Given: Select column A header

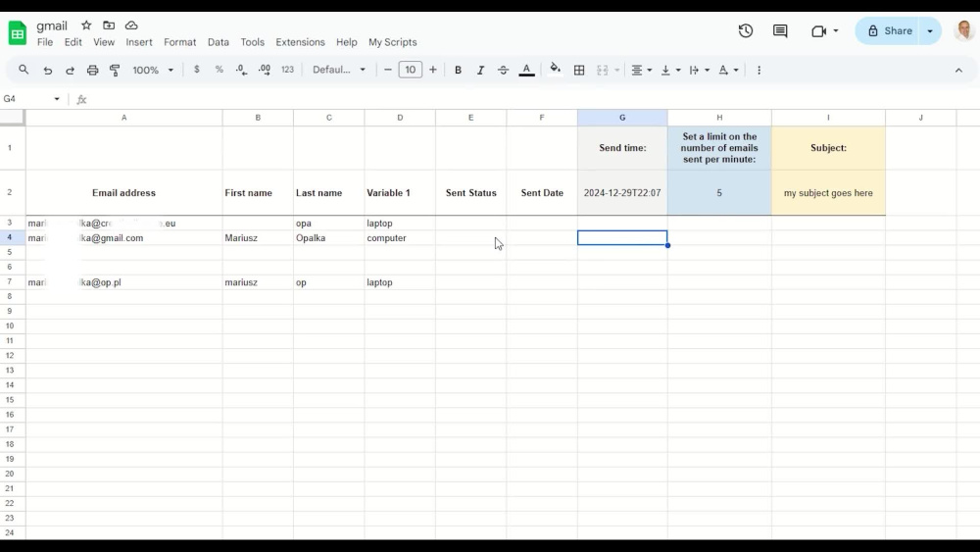Looking at the screenshot, I should (123, 117).
